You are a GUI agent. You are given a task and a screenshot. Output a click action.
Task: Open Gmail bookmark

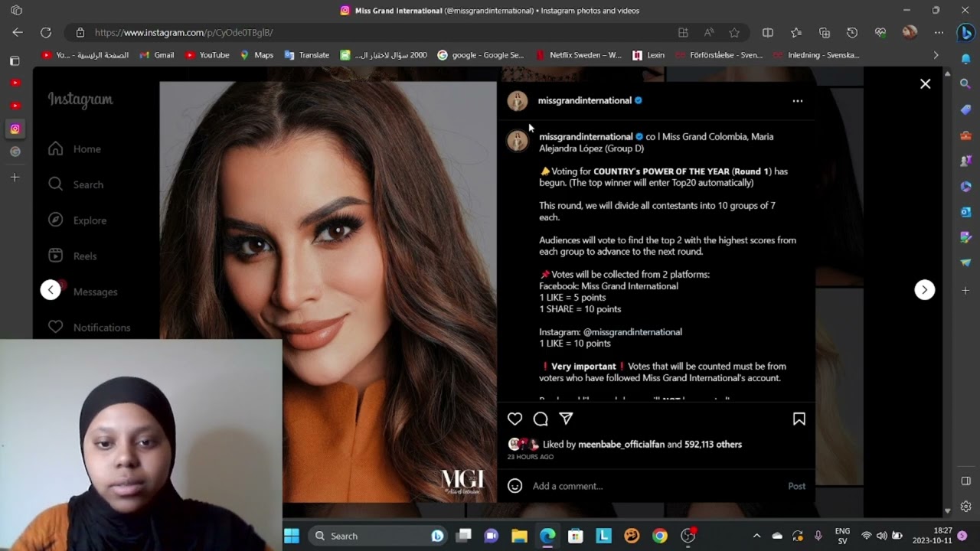pyautogui.click(x=157, y=55)
